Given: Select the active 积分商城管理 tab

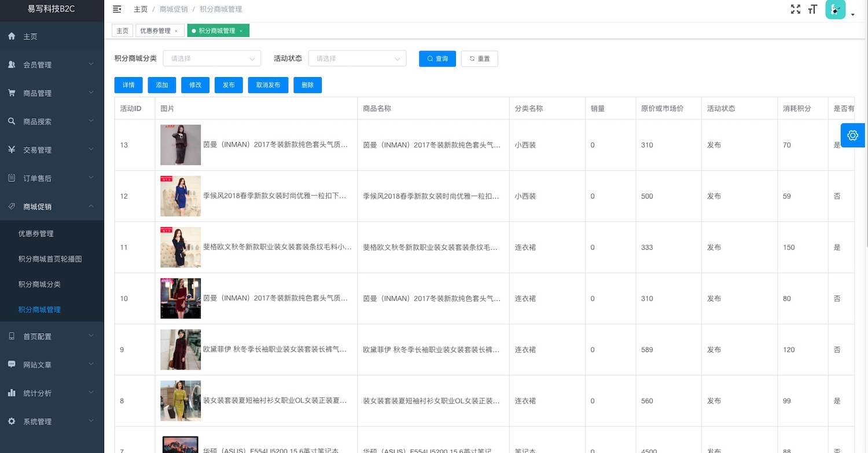Looking at the screenshot, I should [x=218, y=31].
